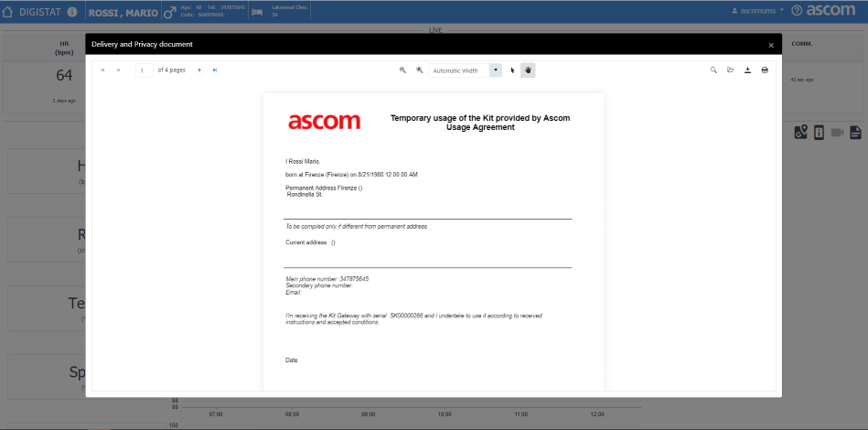Click the DIGISTAT home icon
The height and width of the screenshot is (430, 868).
tap(7, 12)
